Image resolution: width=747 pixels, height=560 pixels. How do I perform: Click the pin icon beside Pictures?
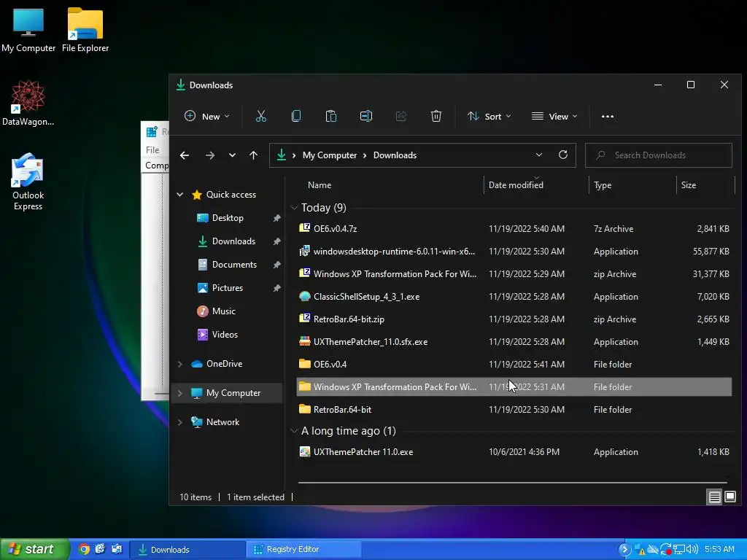pos(276,288)
